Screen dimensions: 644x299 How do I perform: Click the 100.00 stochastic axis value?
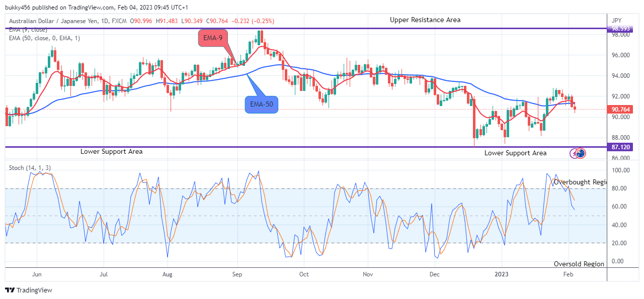tap(622, 170)
